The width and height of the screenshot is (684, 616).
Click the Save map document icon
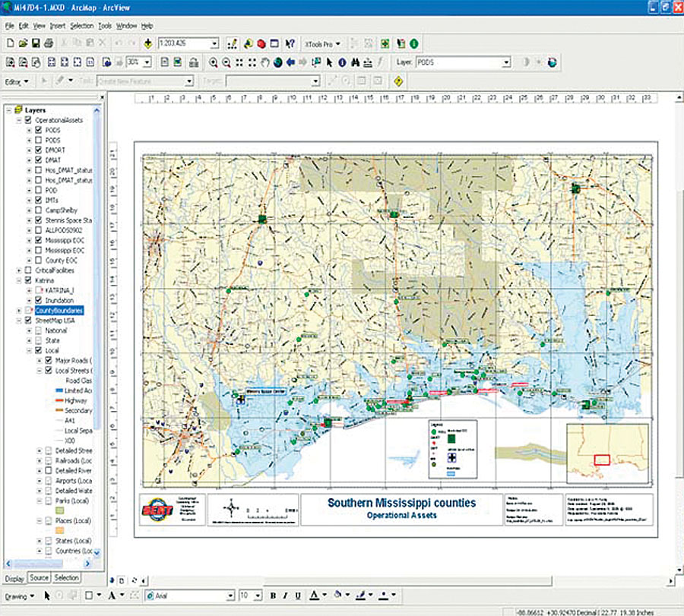click(35, 44)
